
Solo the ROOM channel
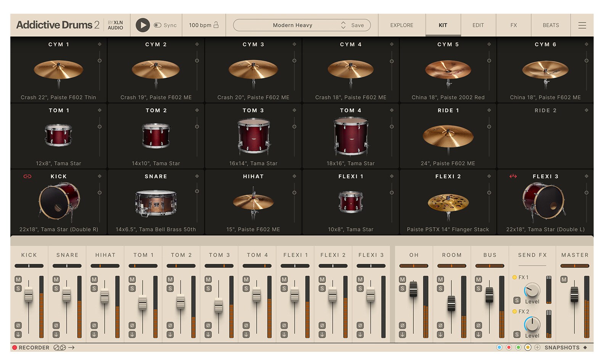440,289
